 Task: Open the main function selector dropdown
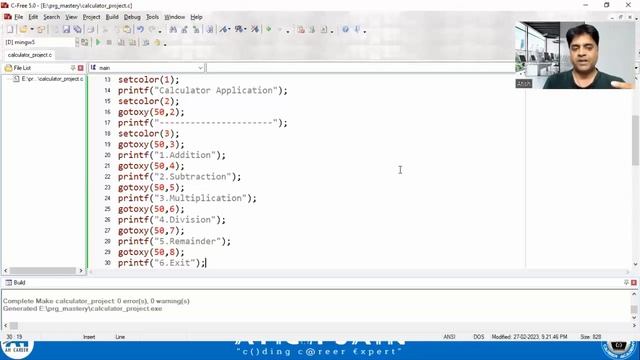200,68
